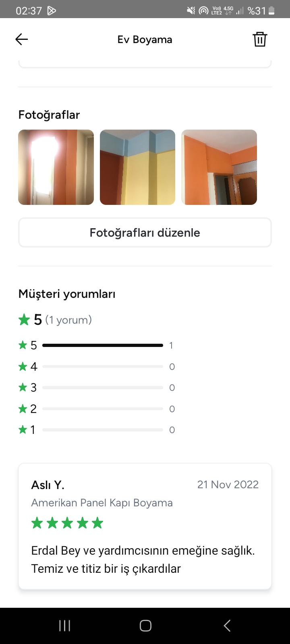Open the third orange wall photo
This screenshot has width=290, height=644.
click(219, 167)
